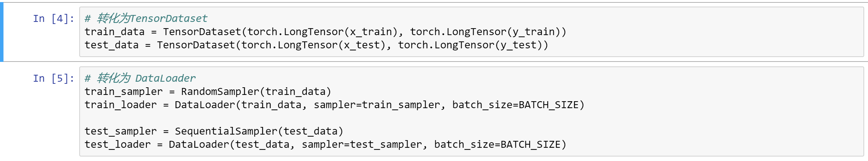Click the In [4] cell prompt
The width and height of the screenshot is (868, 161).
click(x=54, y=19)
